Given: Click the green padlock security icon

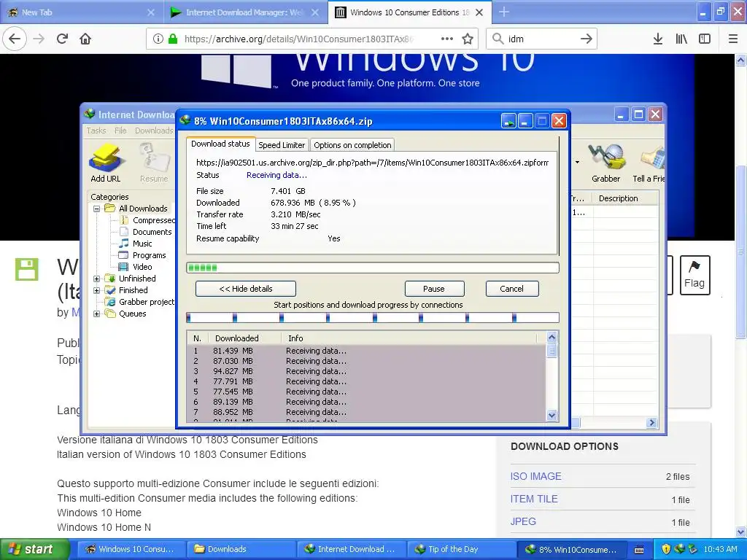Looking at the screenshot, I should (173, 39).
